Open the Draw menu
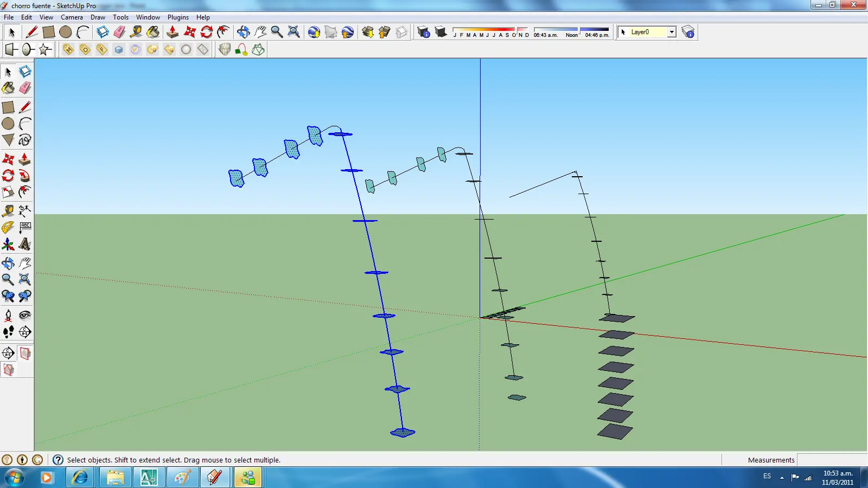Image resolution: width=868 pixels, height=488 pixels. coord(98,17)
